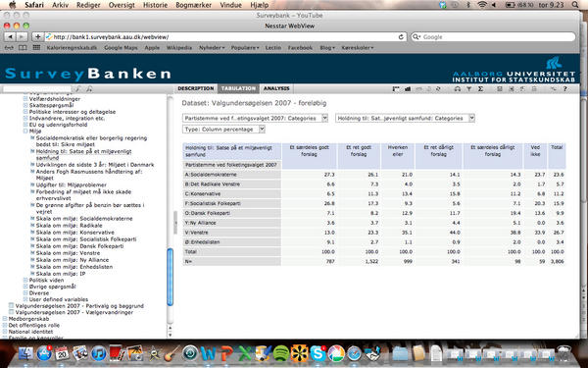The height and width of the screenshot is (368, 588).
Task: Click the Sigma computation icon
Action: coord(480,89)
